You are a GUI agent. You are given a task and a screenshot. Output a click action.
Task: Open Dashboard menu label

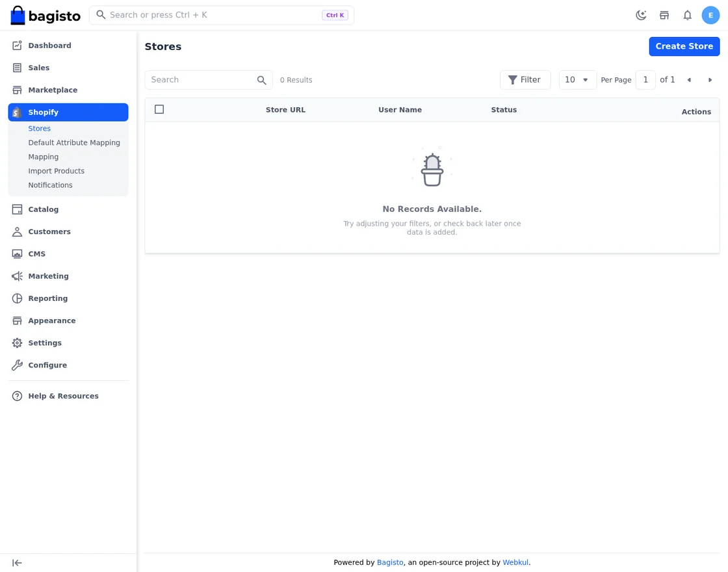coord(49,45)
